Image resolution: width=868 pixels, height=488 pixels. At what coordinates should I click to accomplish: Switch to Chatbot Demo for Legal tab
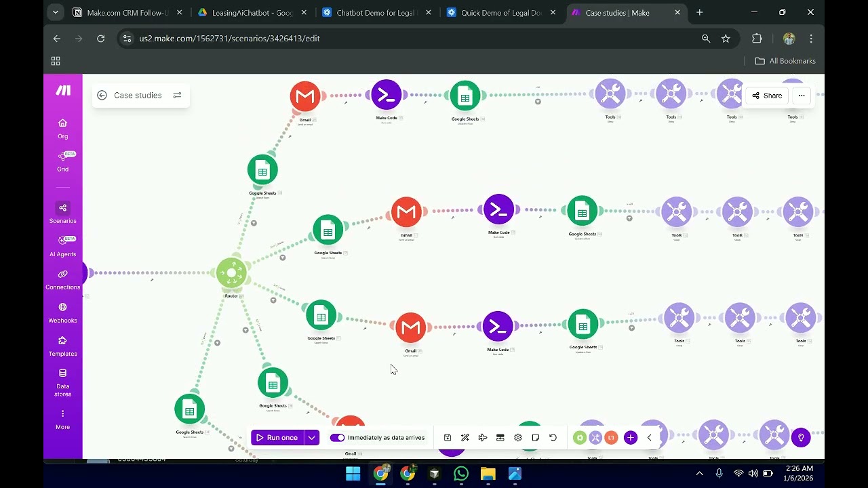point(376,12)
